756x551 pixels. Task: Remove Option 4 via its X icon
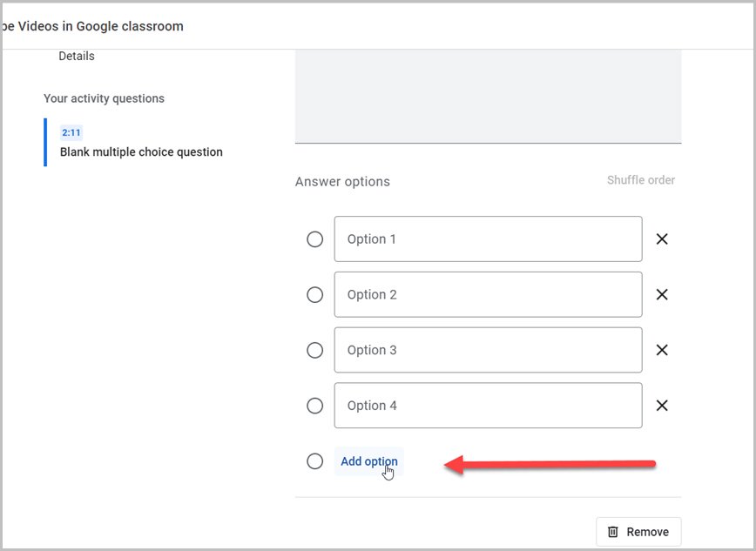pos(662,406)
